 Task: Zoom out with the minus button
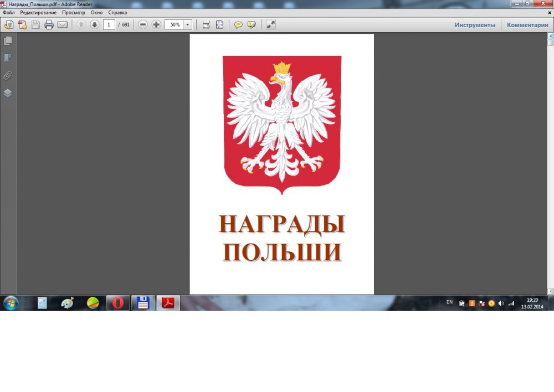coord(143,25)
